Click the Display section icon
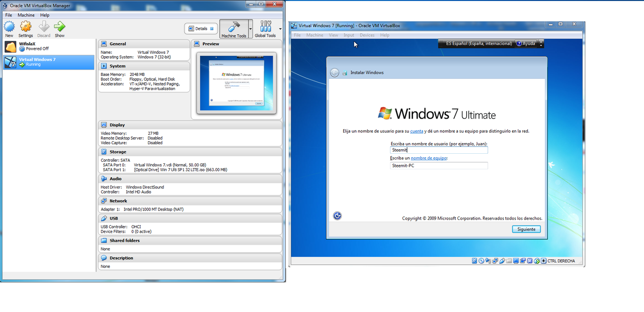This screenshot has width=644, height=312. 104,125
